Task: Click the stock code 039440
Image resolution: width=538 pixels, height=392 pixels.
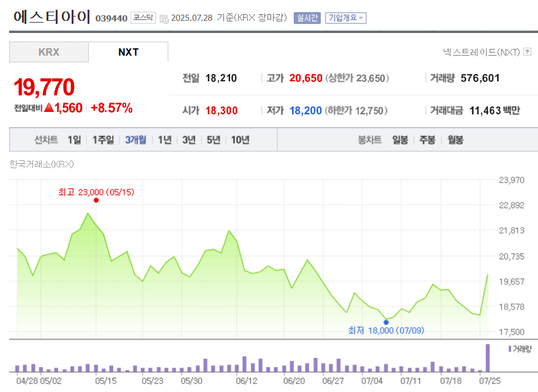Action: pos(111,18)
